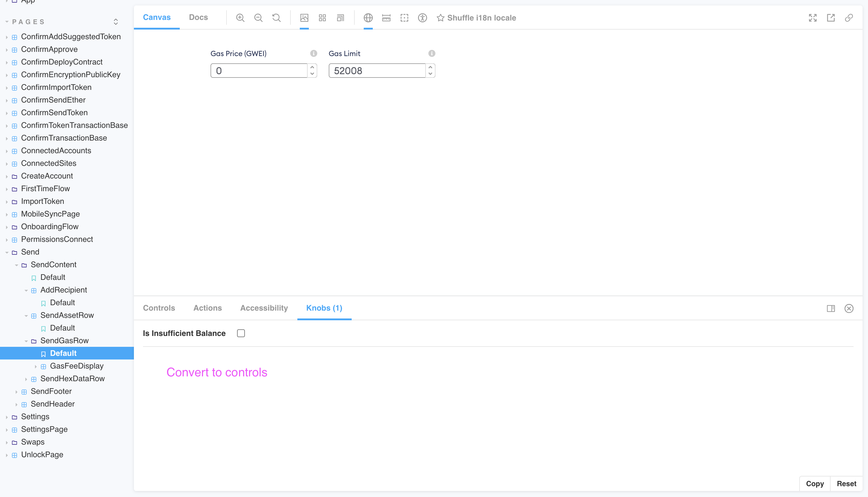The image size is (868, 497).
Task: Switch to the Docs tab
Action: coord(198,17)
